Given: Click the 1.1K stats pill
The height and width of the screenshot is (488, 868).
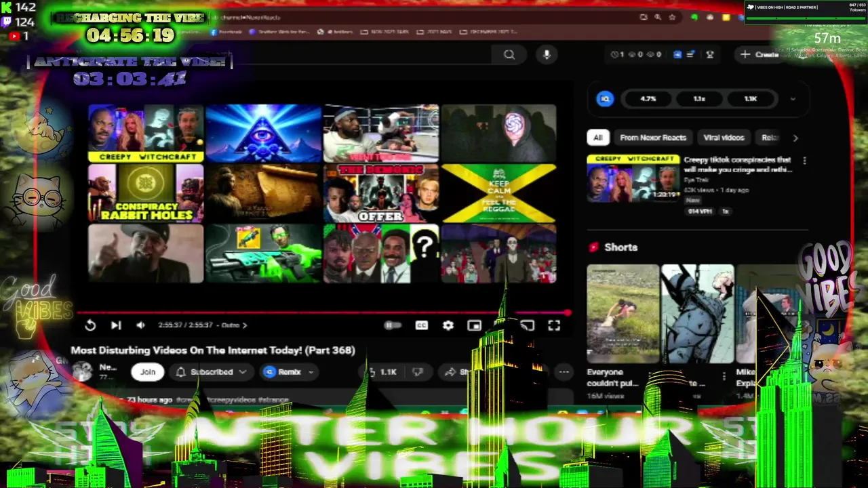Looking at the screenshot, I should pyautogui.click(x=751, y=99).
